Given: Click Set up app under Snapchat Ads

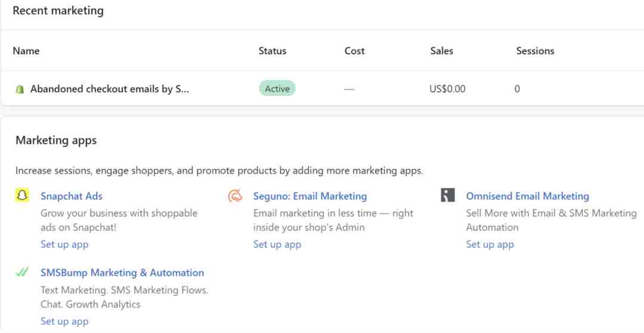Looking at the screenshot, I should (x=64, y=244).
